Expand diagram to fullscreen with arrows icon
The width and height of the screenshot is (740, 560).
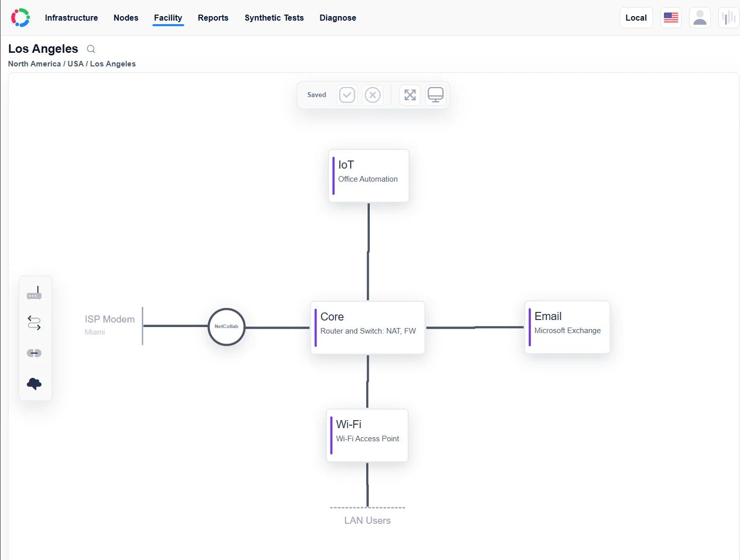coord(410,95)
